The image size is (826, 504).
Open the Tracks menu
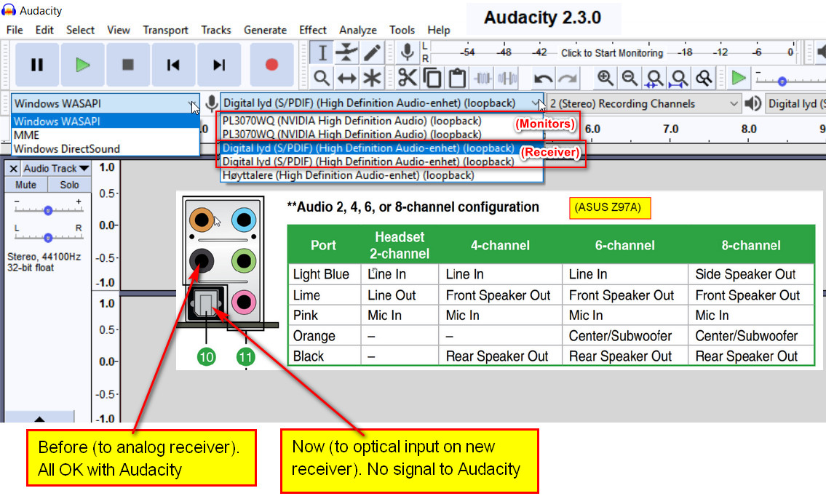click(x=216, y=30)
